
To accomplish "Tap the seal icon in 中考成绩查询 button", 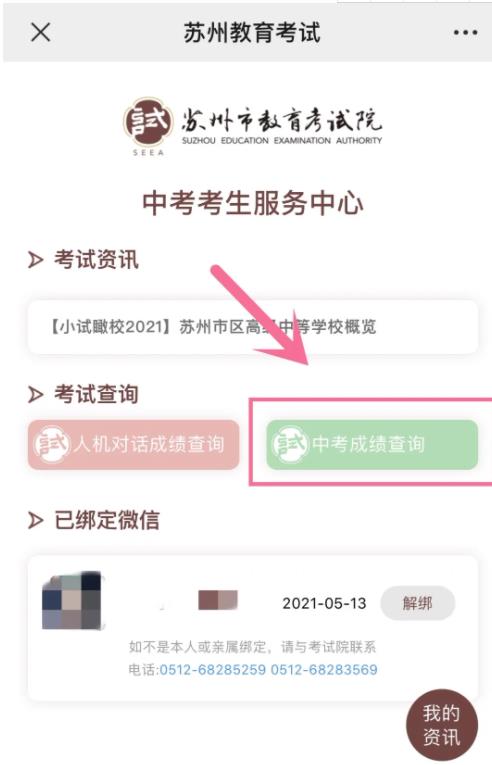I will [x=290, y=444].
